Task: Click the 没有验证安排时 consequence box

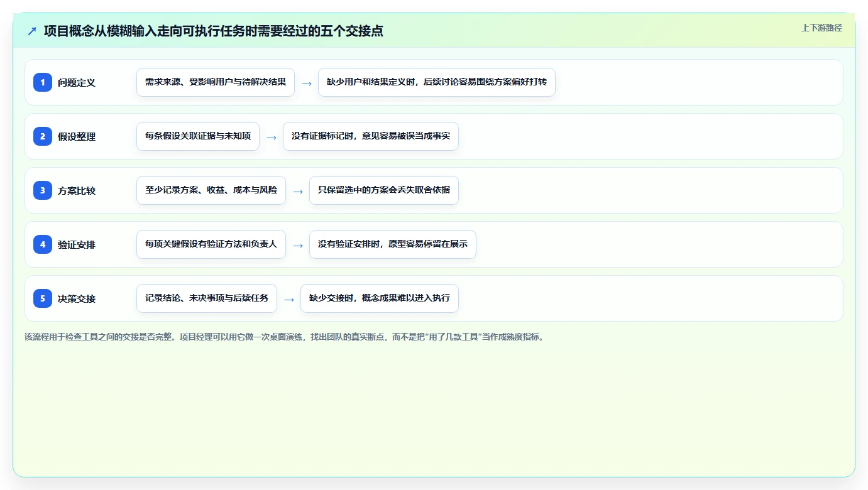Action: click(x=393, y=244)
